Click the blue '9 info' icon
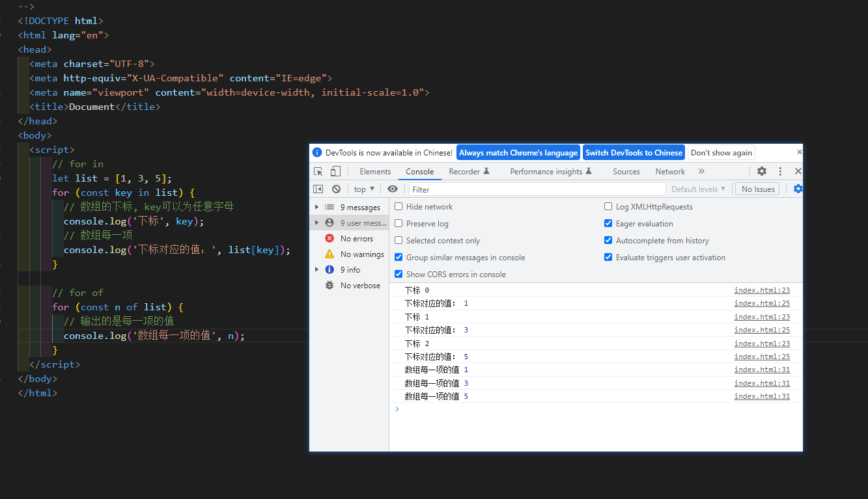 (329, 270)
